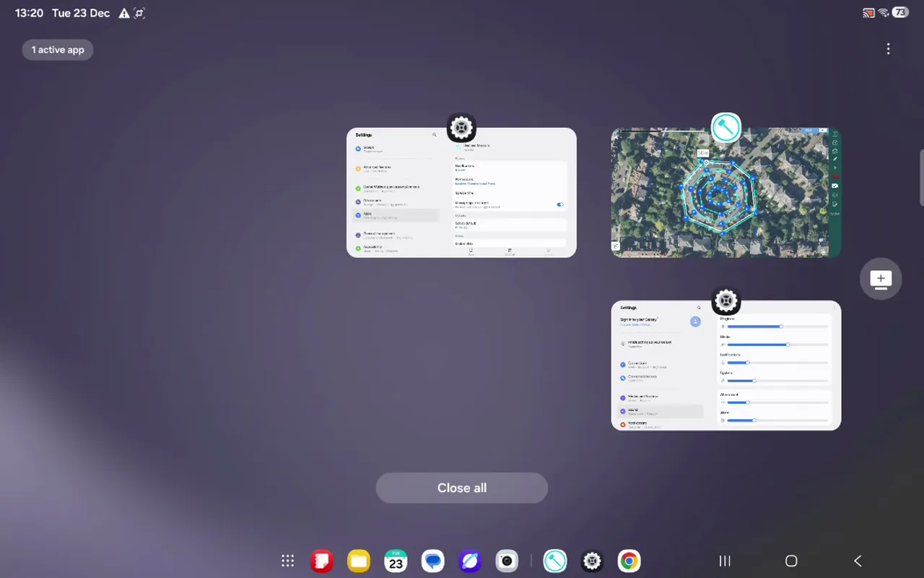Open Samsung Messages from the dock
This screenshot has height=578, width=924.
[x=432, y=561]
